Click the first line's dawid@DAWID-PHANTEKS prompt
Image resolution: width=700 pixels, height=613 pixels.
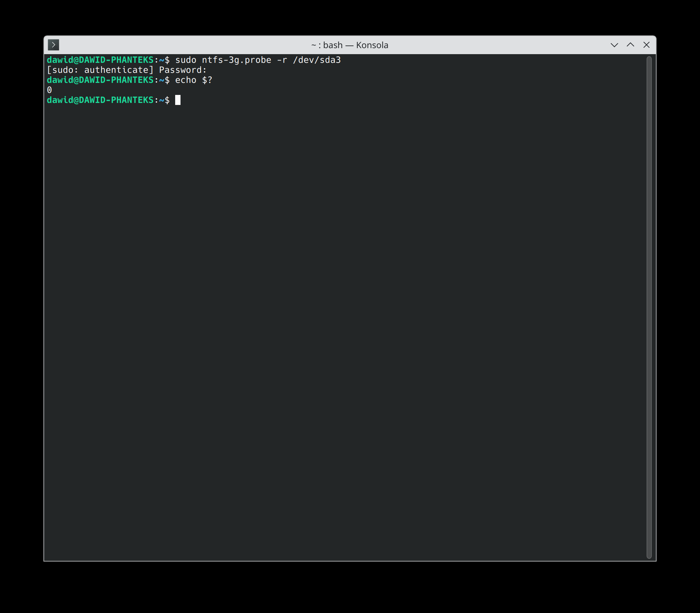[x=100, y=60]
